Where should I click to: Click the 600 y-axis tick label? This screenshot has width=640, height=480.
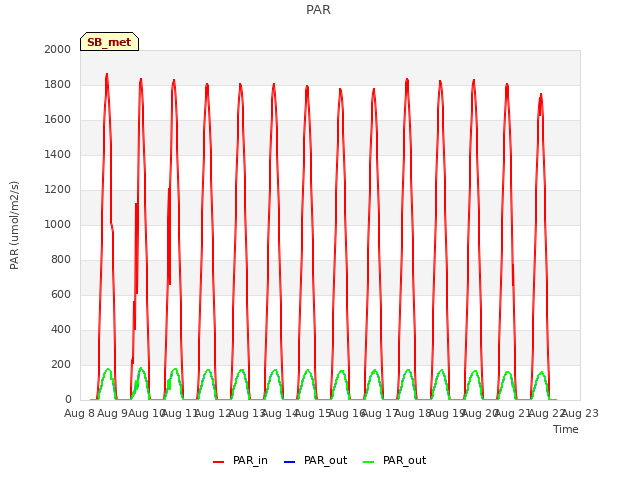[61, 294]
